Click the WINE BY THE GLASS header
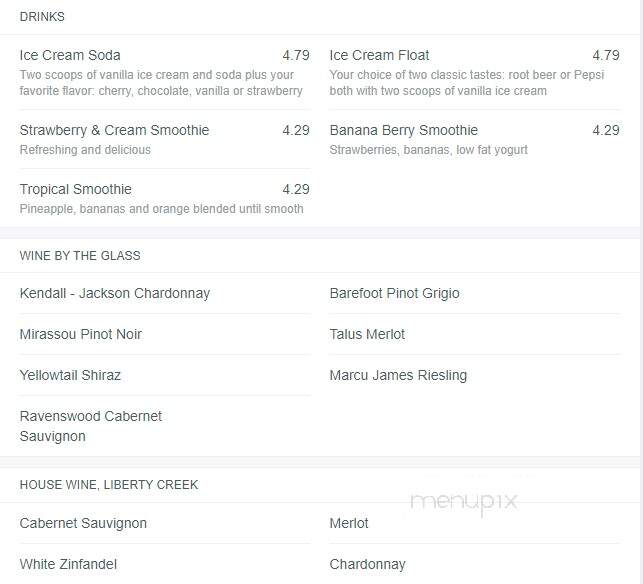Viewport: 643px width, 584px height. coord(80,256)
